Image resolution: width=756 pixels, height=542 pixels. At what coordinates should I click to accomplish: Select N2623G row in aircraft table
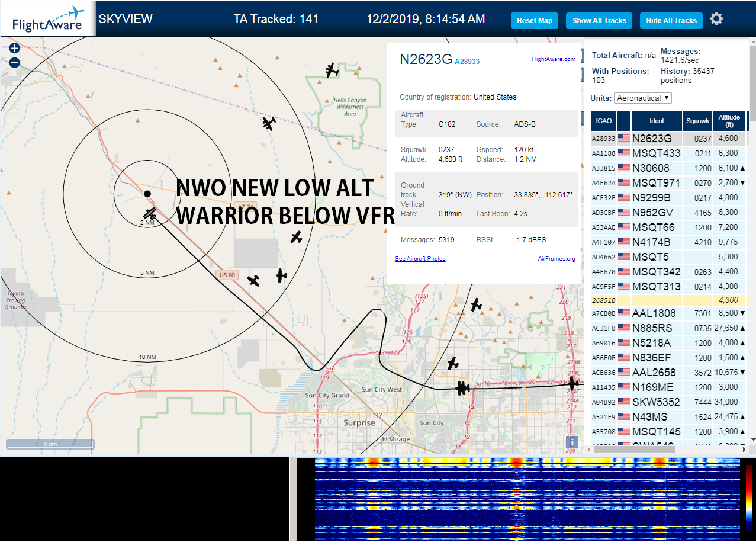pyautogui.click(x=669, y=139)
